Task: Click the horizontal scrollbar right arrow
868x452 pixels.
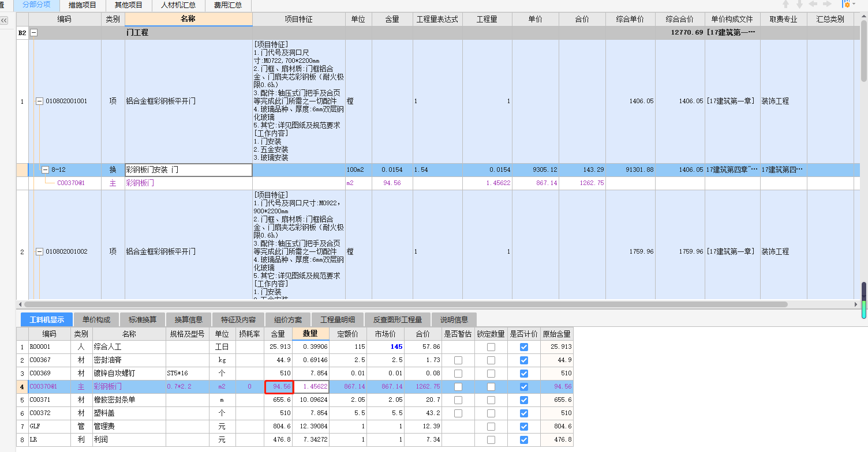Action: 856,304
